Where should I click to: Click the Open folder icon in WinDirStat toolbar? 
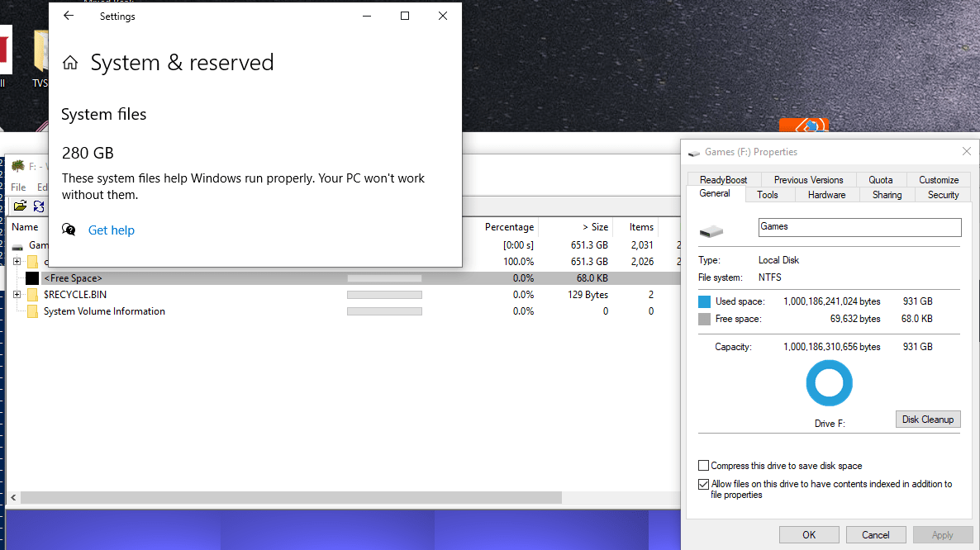(21, 206)
